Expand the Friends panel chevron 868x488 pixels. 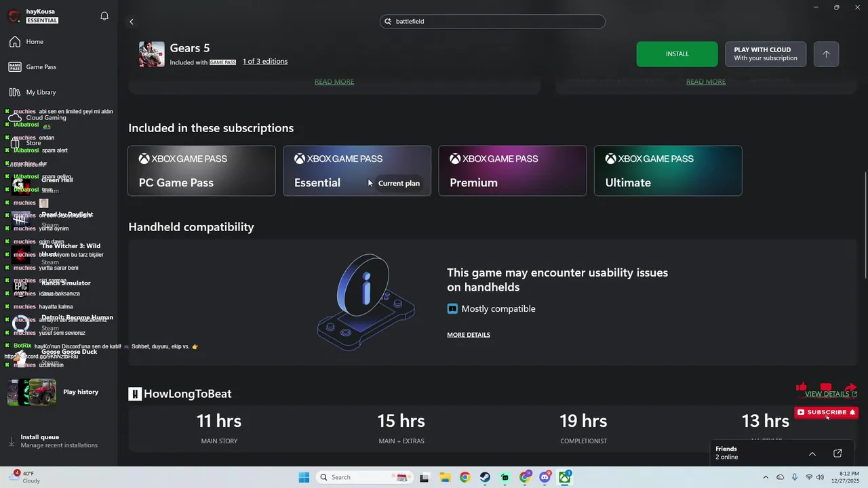812,453
